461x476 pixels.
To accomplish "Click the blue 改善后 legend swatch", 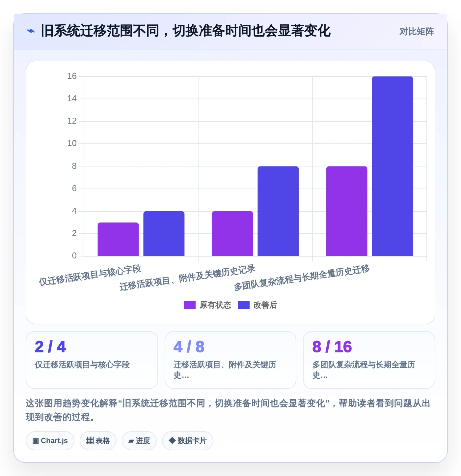I will point(244,305).
